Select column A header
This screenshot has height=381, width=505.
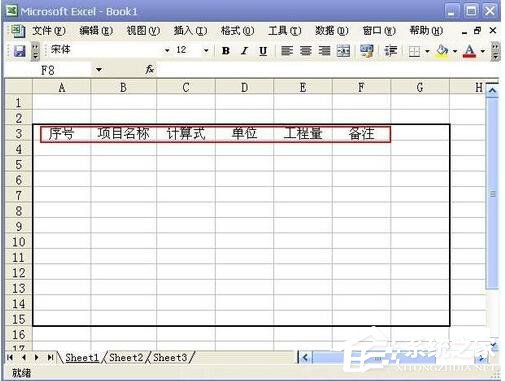coord(61,87)
